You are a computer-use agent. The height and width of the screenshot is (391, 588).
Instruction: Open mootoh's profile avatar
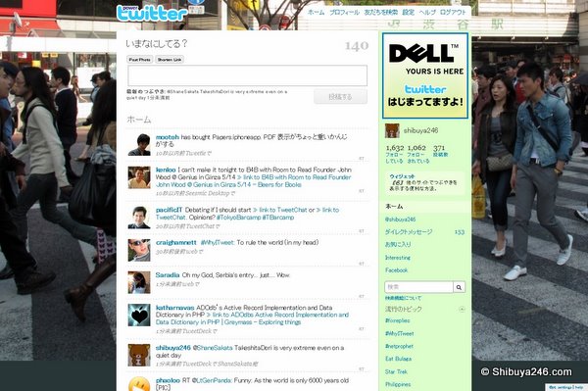pyautogui.click(x=139, y=144)
